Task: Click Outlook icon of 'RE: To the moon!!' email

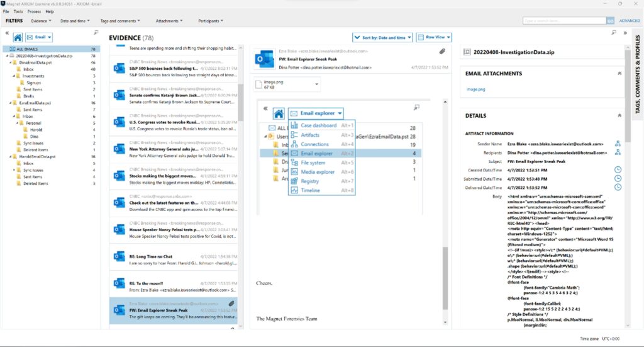Action: [x=119, y=283]
